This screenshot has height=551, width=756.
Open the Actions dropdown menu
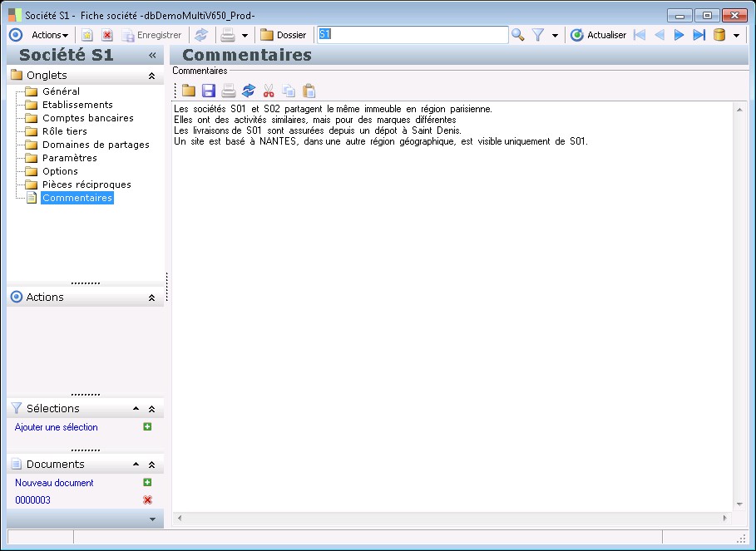pos(50,35)
